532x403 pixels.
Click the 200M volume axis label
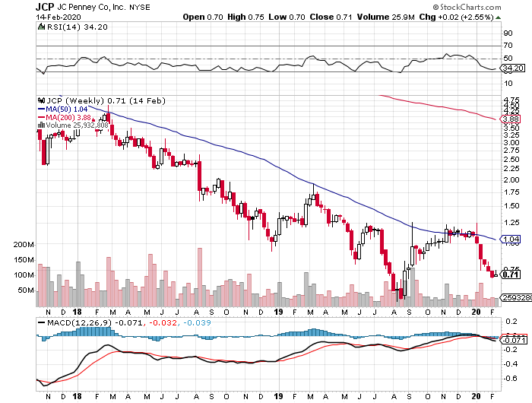click(24, 244)
